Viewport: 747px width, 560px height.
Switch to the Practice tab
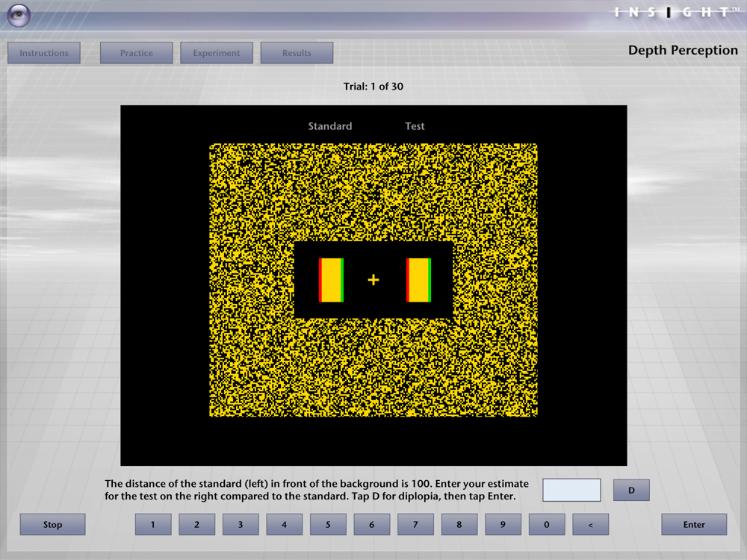(136, 53)
